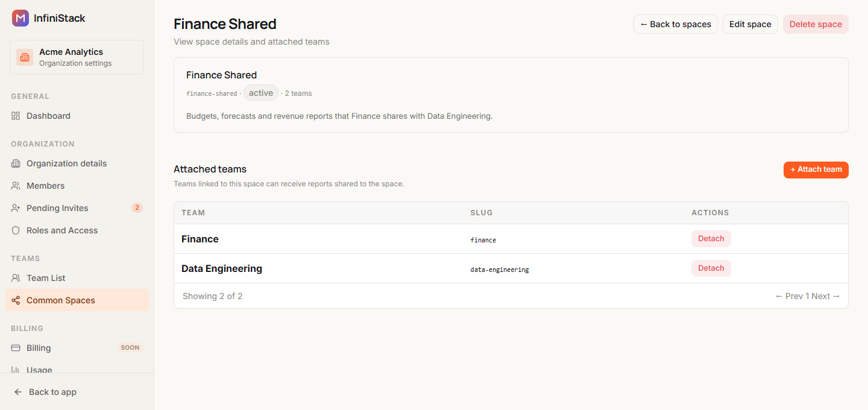Click the data-engineering slug cell
This screenshot has width=868, height=410.
pos(500,270)
